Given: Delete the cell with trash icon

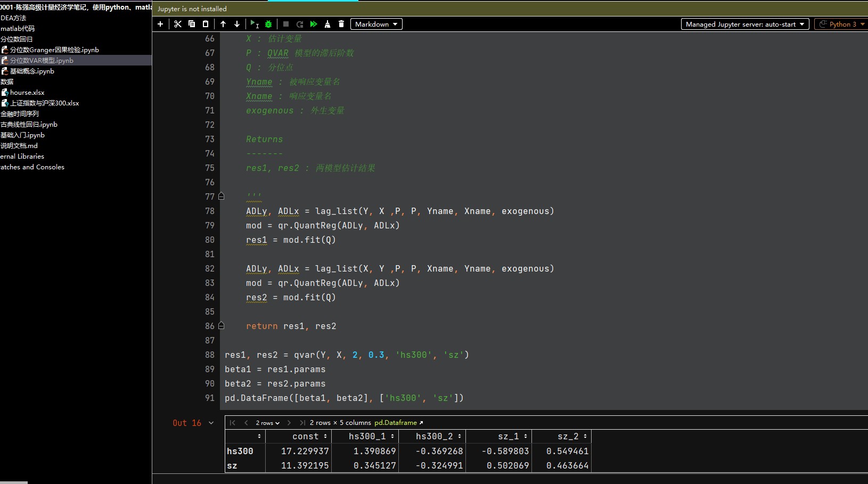Looking at the screenshot, I should click(341, 24).
